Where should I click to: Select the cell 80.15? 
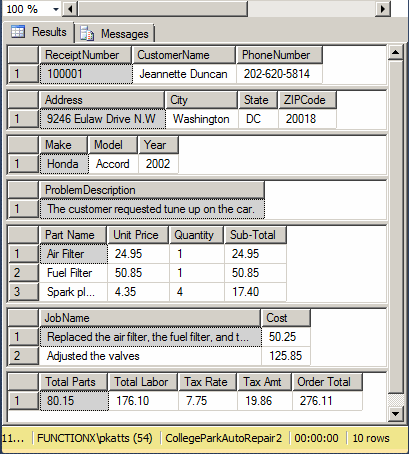coord(74,401)
